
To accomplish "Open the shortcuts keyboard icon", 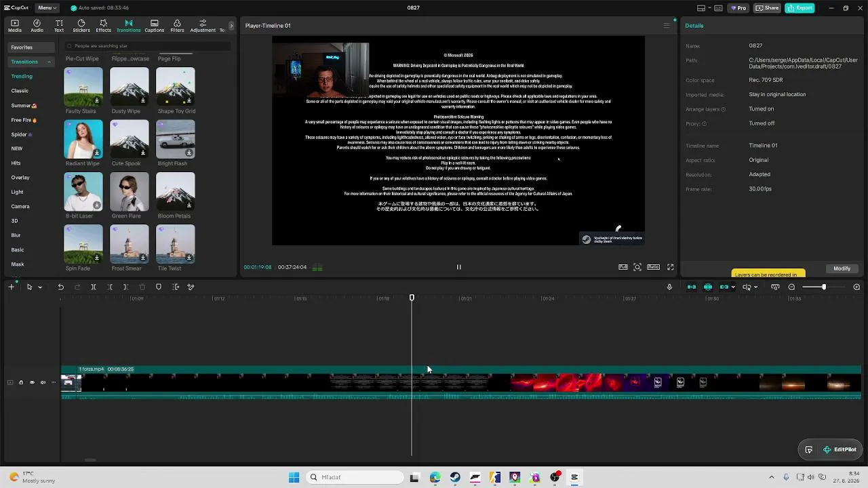I will (718, 8).
